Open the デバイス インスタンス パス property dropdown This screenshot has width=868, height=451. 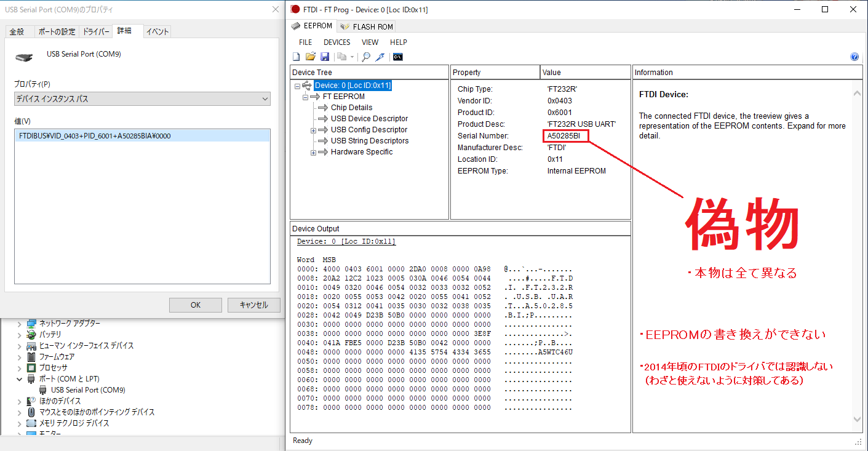coord(142,98)
